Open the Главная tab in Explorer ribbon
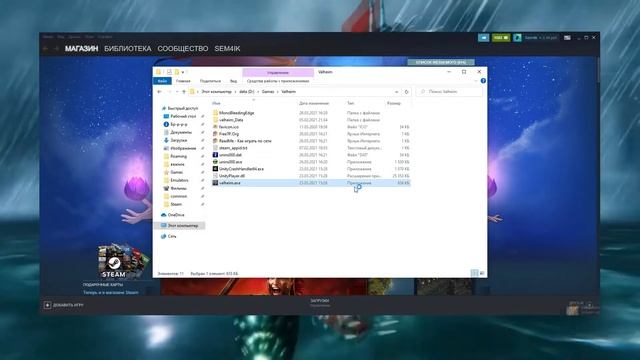The width and height of the screenshot is (640, 360). [183, 81]
